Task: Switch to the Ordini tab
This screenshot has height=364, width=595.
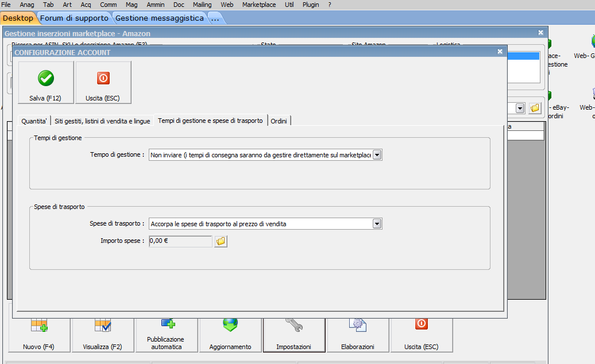Action: pyautogui.click(x=279, y=121)
